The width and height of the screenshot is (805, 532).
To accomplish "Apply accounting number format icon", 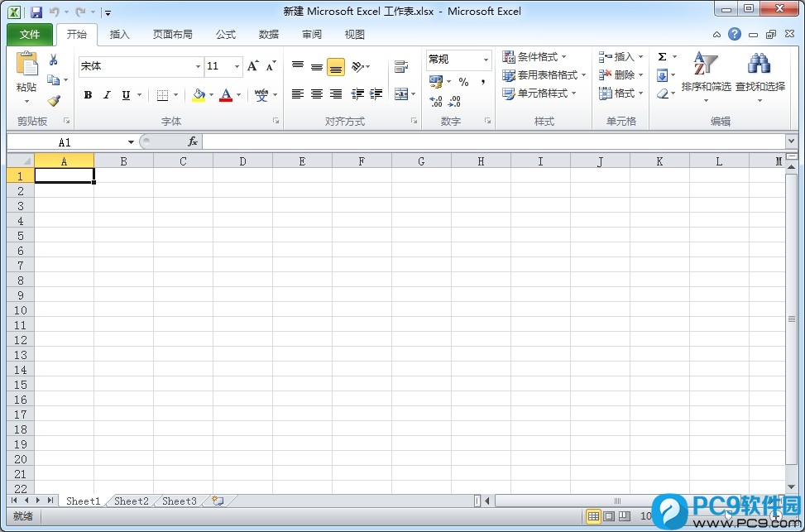I will (436, 81).
